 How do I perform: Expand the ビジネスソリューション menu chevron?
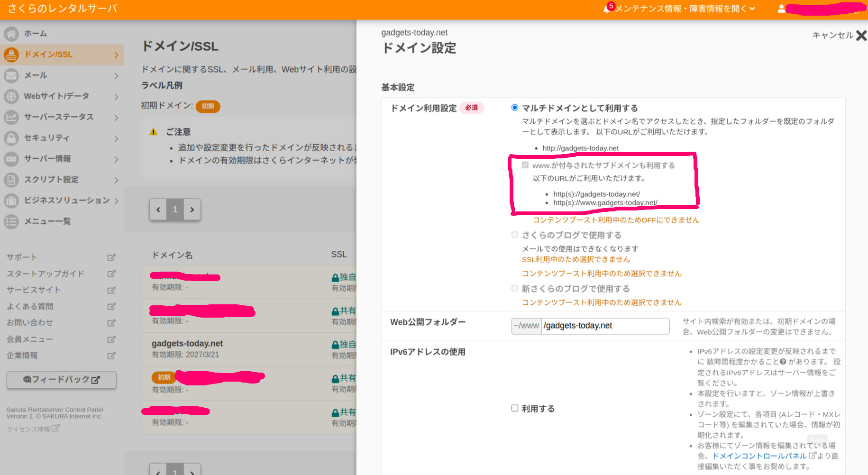[116, 201]
